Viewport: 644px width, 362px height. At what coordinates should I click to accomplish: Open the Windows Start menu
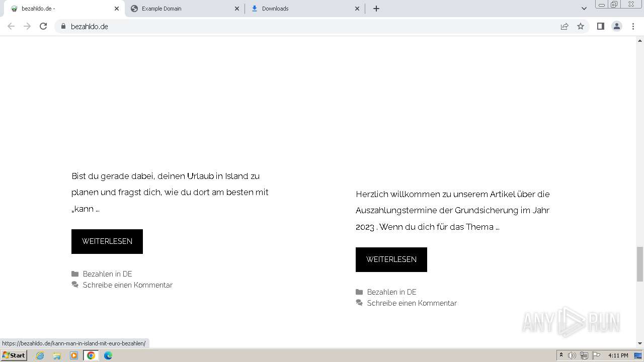pos(14,355)
